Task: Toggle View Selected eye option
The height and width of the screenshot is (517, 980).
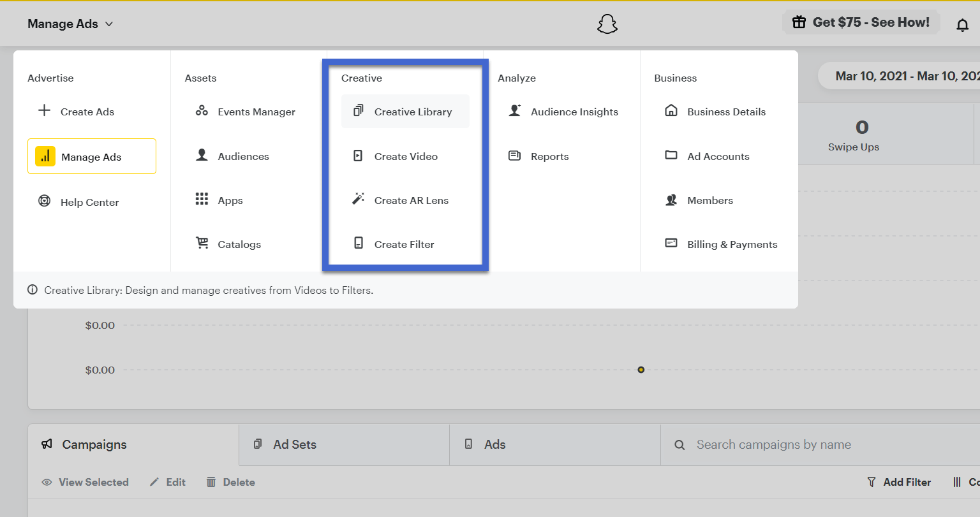Action: 85,482
